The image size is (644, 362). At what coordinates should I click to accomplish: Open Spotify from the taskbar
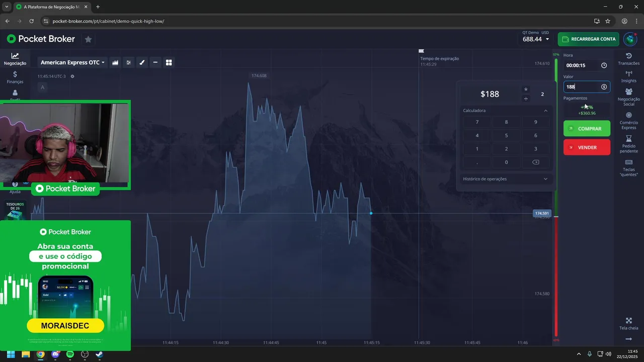click(x=70, y=354)
